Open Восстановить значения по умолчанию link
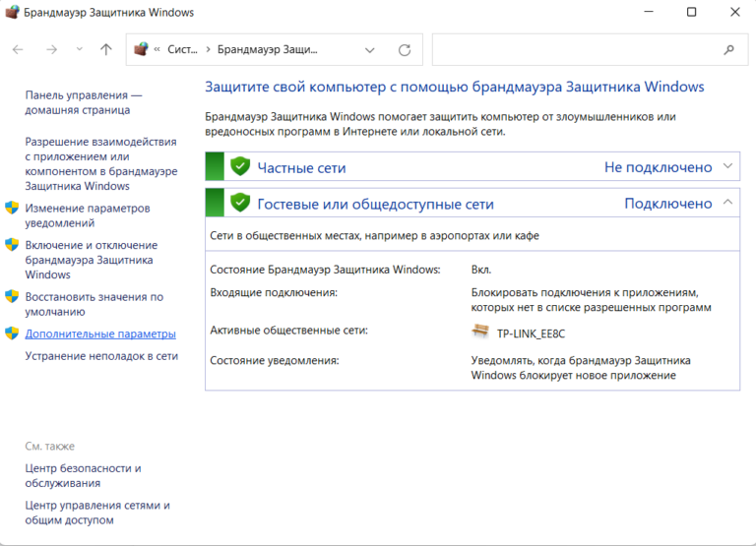 click(x=94, y=304)
